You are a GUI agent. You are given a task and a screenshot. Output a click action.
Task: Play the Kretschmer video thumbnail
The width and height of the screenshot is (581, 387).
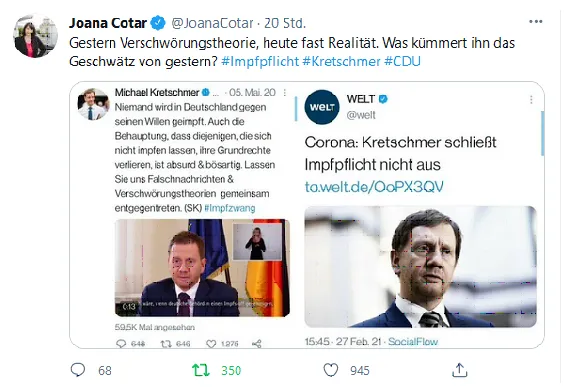(x=202, y=268)
